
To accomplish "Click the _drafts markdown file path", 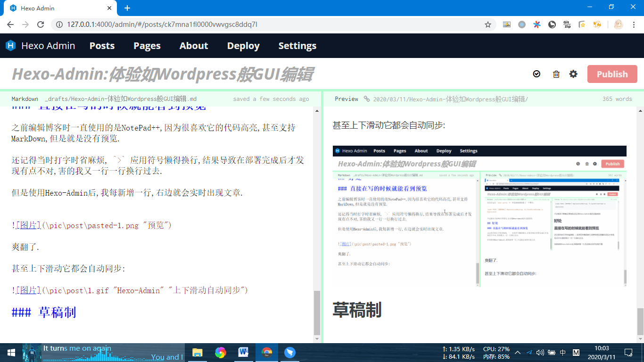I will click(x=121, y=99).
